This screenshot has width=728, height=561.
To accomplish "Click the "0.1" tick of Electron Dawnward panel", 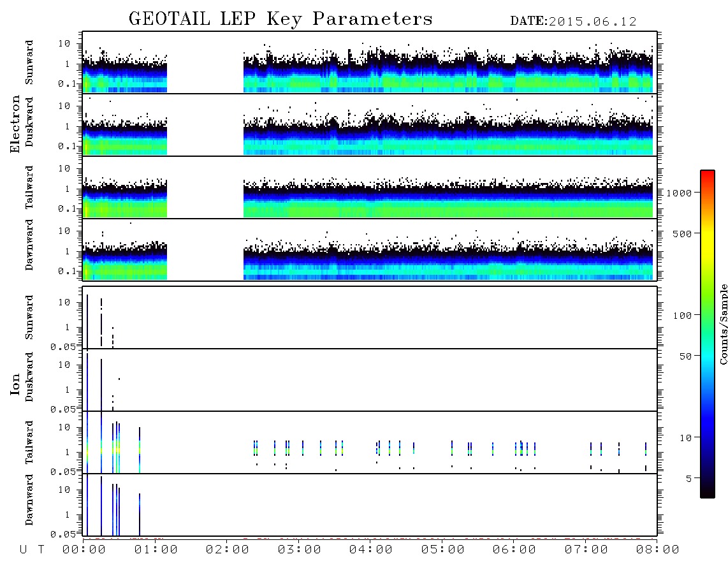I will pyautogui.click(x=66, y=271).
